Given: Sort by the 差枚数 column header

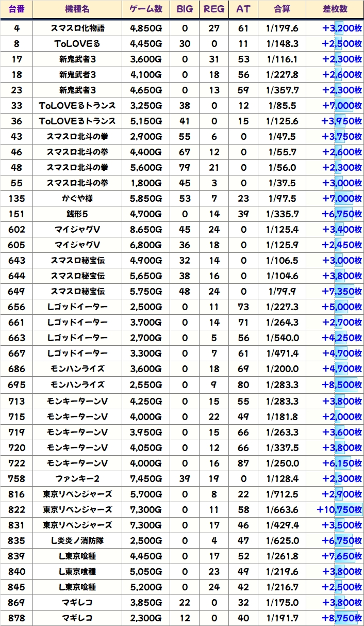Looking at the screenshot, I should tap(335, 9).
